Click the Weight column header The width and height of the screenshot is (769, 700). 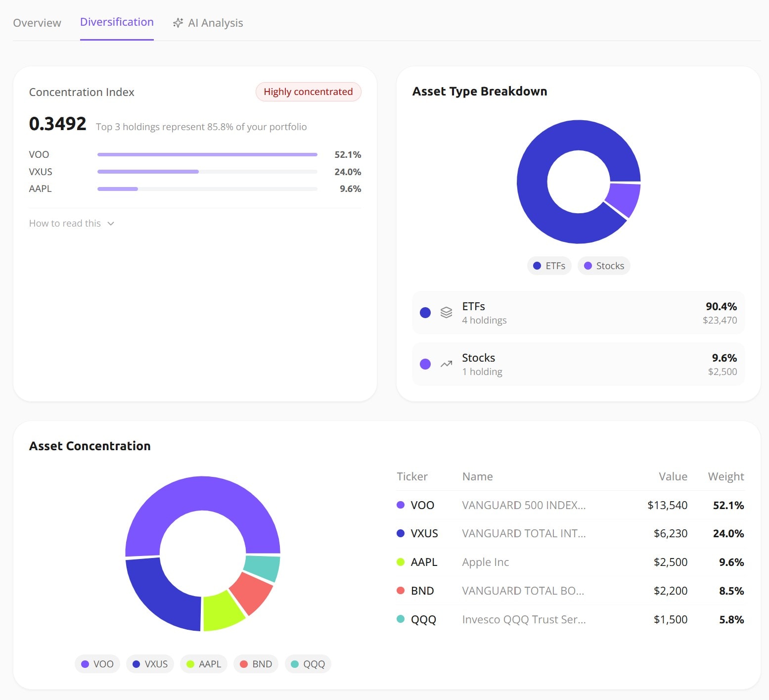(x=726, y=476)
